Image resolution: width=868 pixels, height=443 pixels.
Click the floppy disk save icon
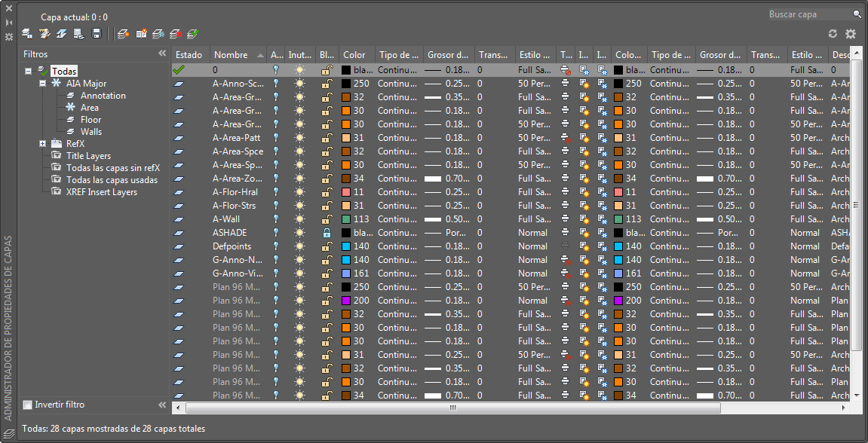coord(97,34)
